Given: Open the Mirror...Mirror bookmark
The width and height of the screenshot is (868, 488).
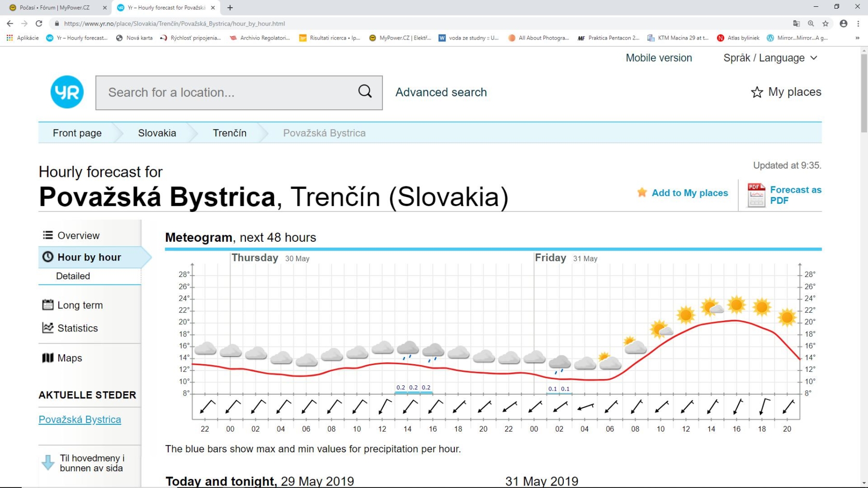Looking at the screenshot, I should [x=798, y=38].
